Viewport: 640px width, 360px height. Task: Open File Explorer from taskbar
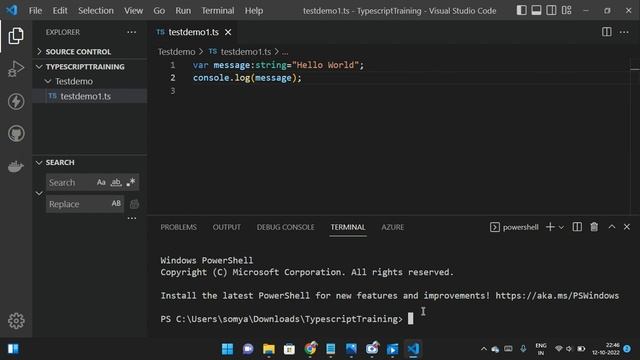[269, 349]
